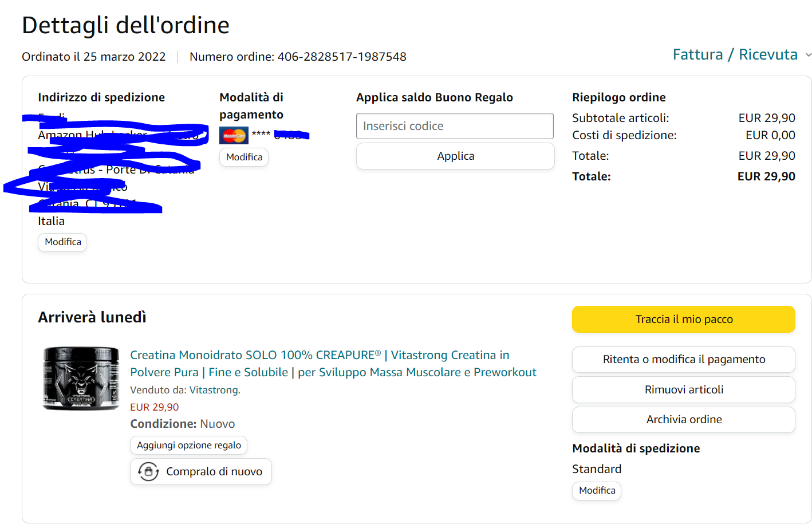
Task: Click the circular reorder arrows icon
Action: point(148,472)
